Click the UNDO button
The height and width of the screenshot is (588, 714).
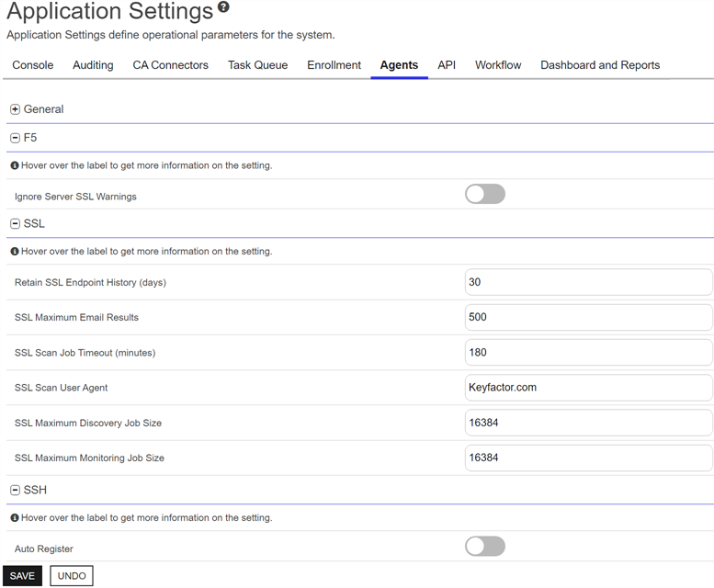[x=72, y=576]
